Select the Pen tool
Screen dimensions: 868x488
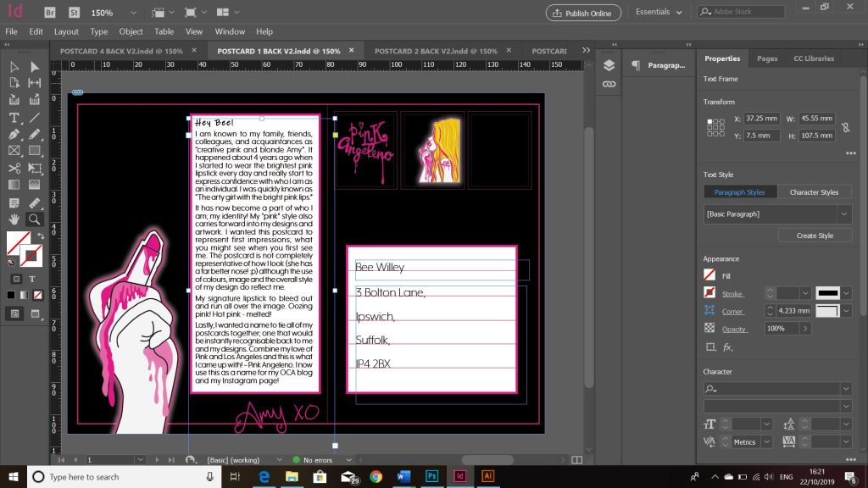[x=14, y=134]
